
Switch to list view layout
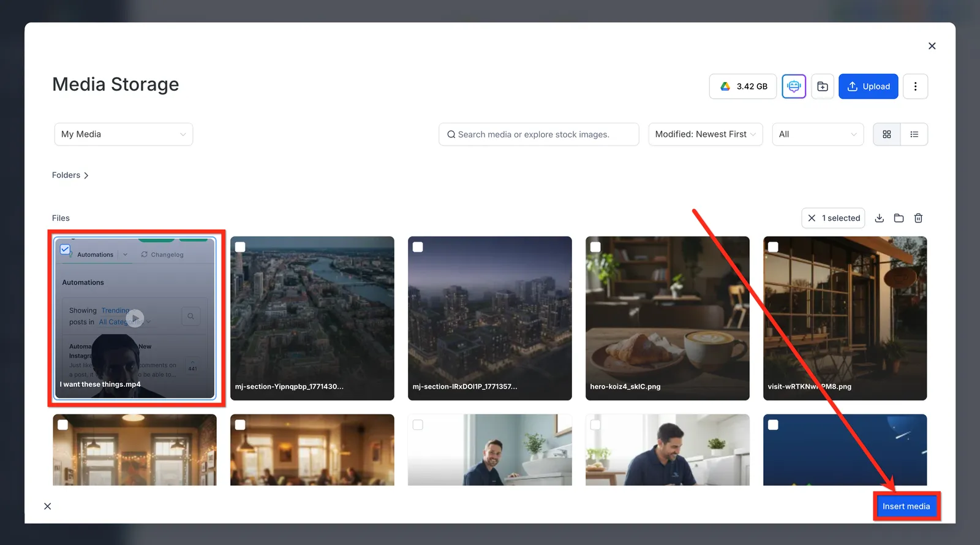click(x=914, y=134)
